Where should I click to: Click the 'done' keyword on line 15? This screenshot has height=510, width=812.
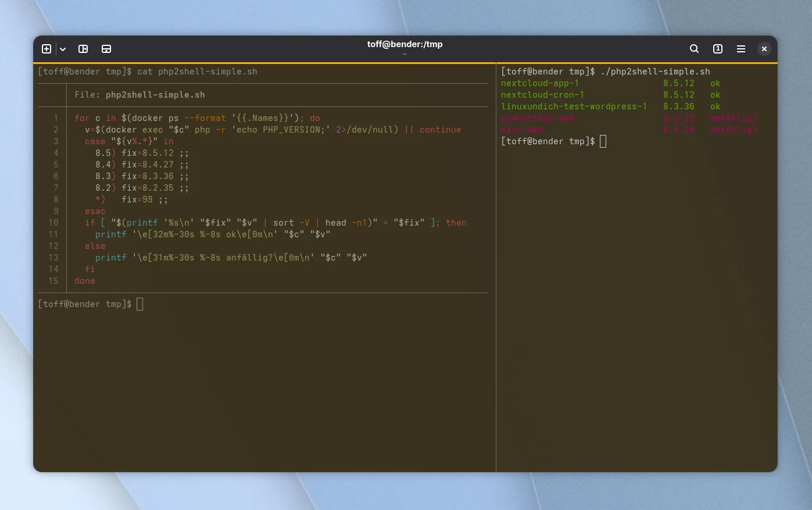pyautogui.click(x=85, y=281)
